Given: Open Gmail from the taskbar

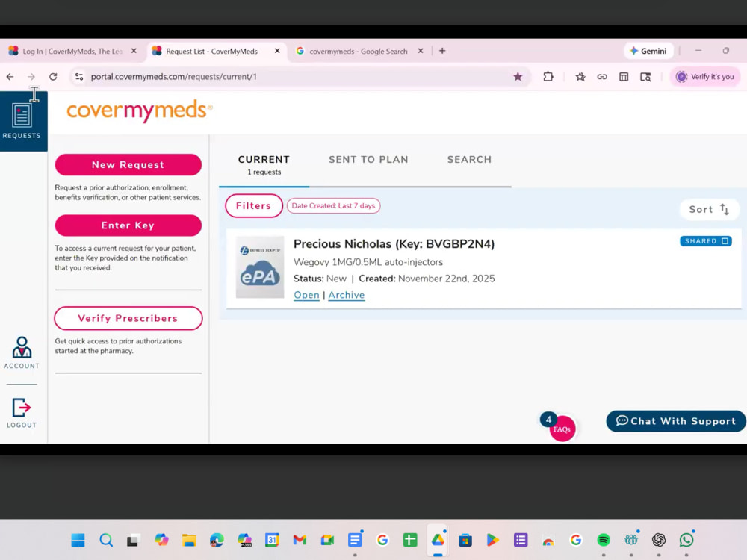Looking at the screenshot, I should [x=300, y=540].
